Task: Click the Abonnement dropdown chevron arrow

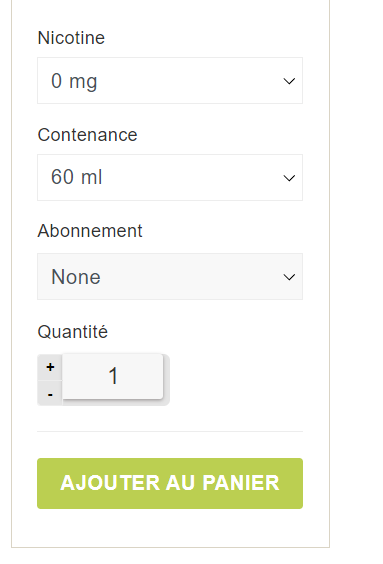Action: coord(289,277)
